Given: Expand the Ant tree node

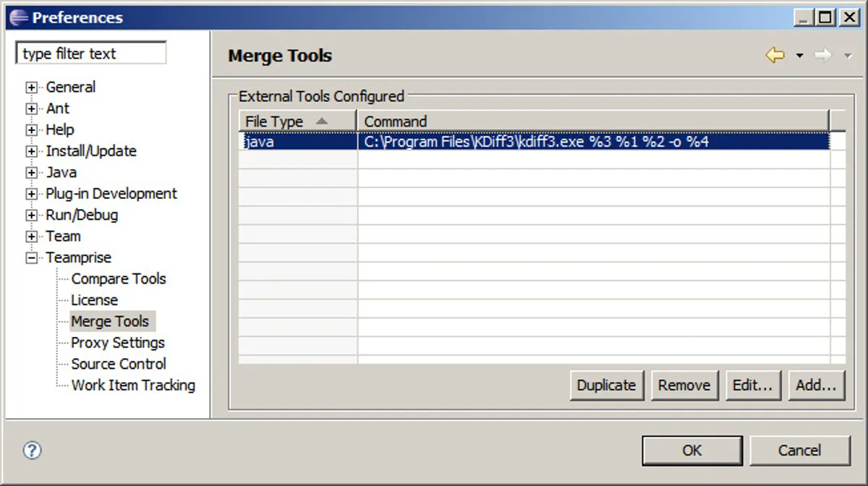Looking at the screenshot, I should pyautogui.click(x=31, y=109).
